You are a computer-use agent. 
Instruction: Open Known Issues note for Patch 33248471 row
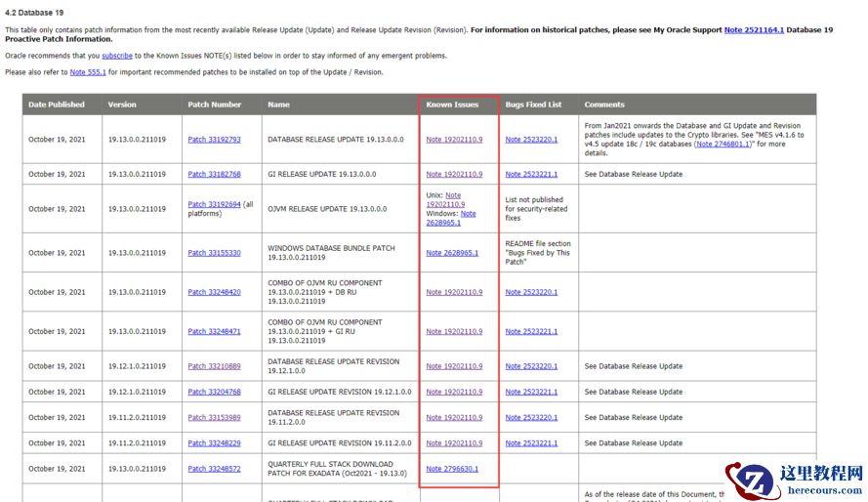pos(454,331)
